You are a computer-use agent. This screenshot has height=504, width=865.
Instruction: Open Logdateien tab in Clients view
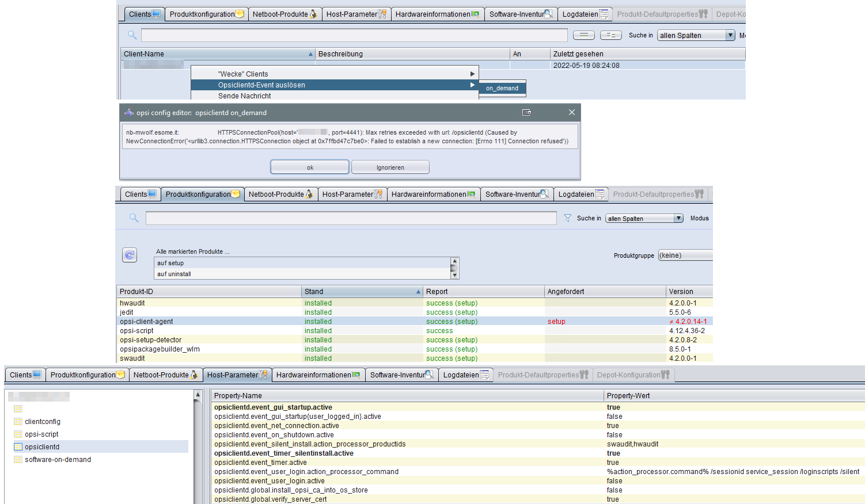[x=585, y=14]
